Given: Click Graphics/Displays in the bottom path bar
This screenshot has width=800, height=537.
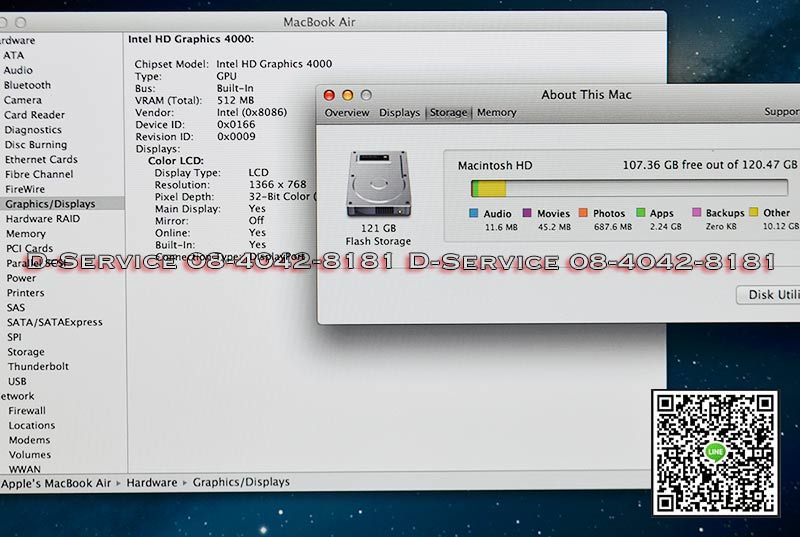Looking at the screenshot, I should [x=241, y=482].
